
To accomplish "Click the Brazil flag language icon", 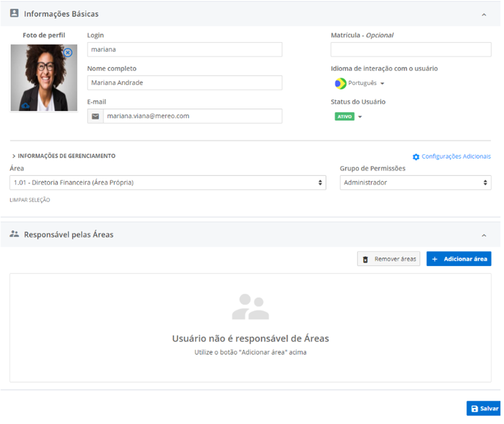I will (x=340, y=84).
